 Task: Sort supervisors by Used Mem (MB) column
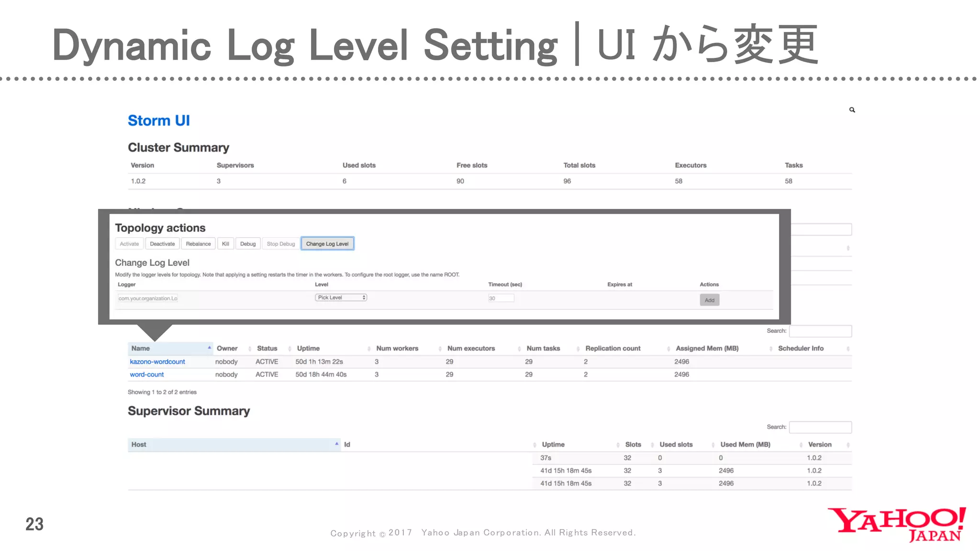click(x=761, y=444)
